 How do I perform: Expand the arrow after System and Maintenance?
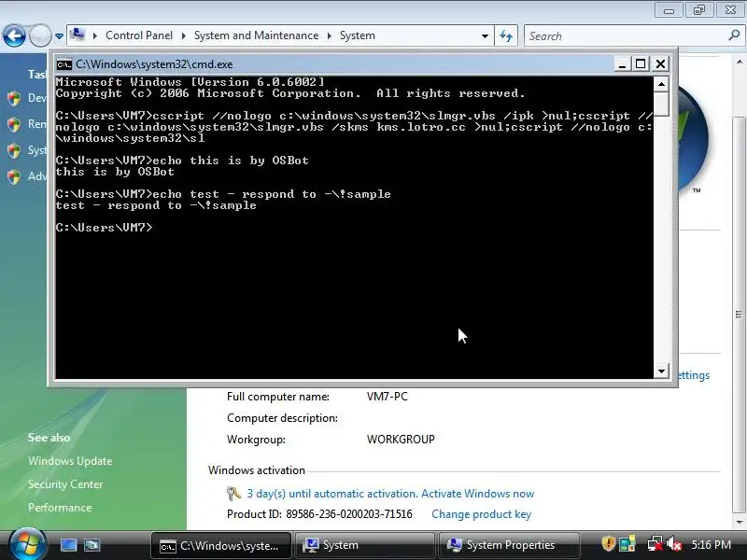[x=330, y=35]
